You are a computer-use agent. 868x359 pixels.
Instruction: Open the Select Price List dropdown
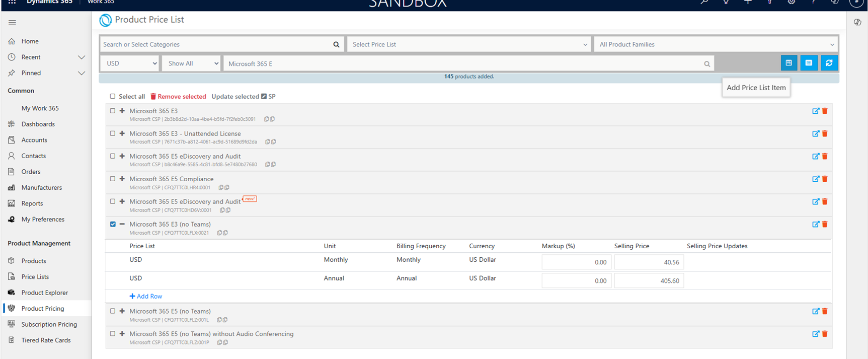point(469,44)
